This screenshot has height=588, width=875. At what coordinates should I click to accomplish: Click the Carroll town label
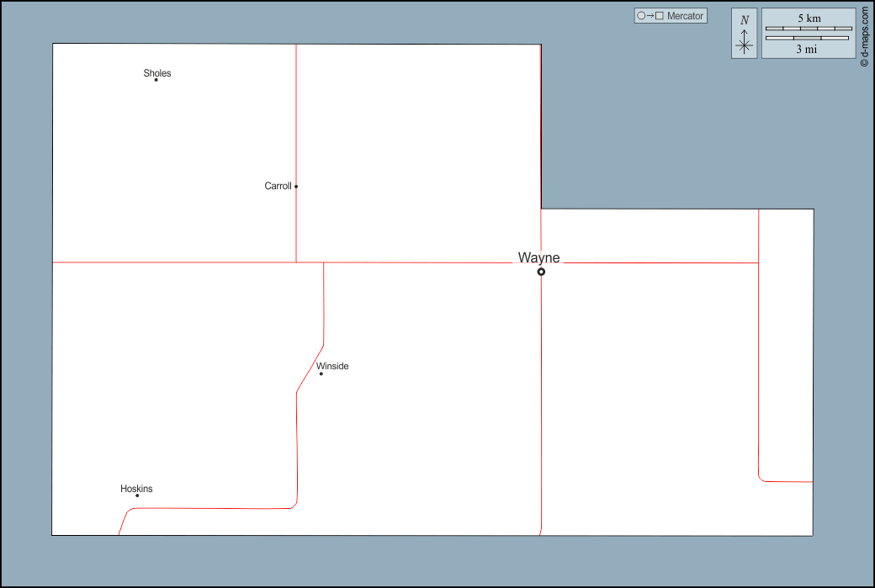click(278, 186)
